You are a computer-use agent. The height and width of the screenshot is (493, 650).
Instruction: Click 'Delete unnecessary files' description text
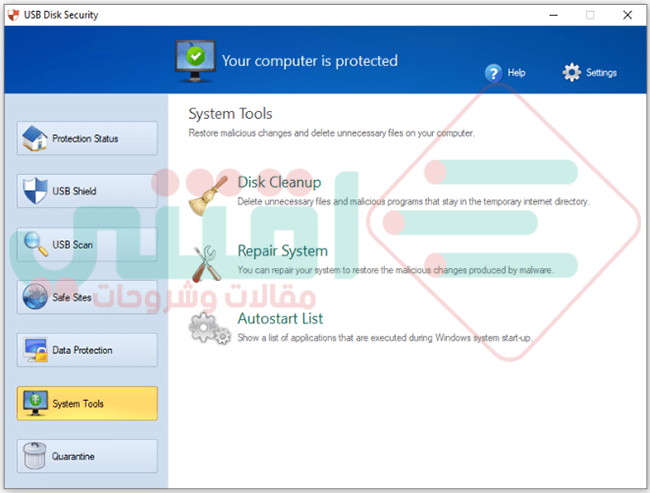pos(413,202)
